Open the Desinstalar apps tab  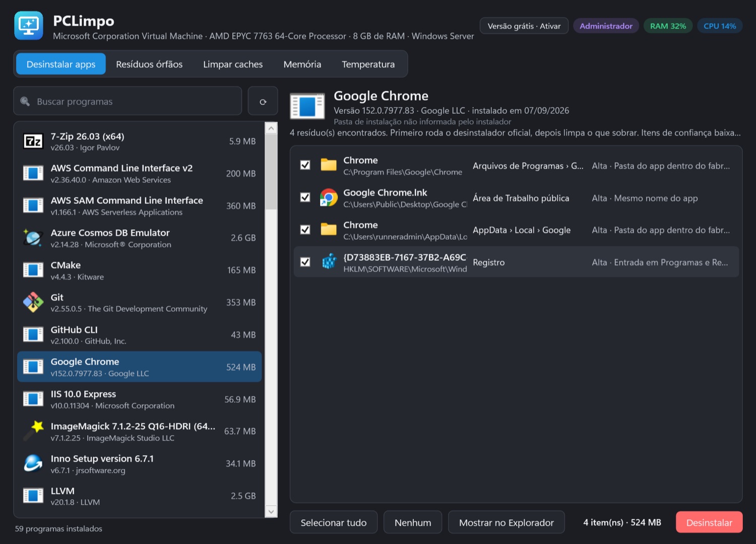click(61, 64)
